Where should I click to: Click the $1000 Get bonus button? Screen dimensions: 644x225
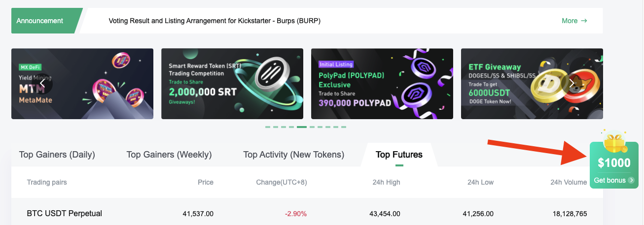(614, 167)
